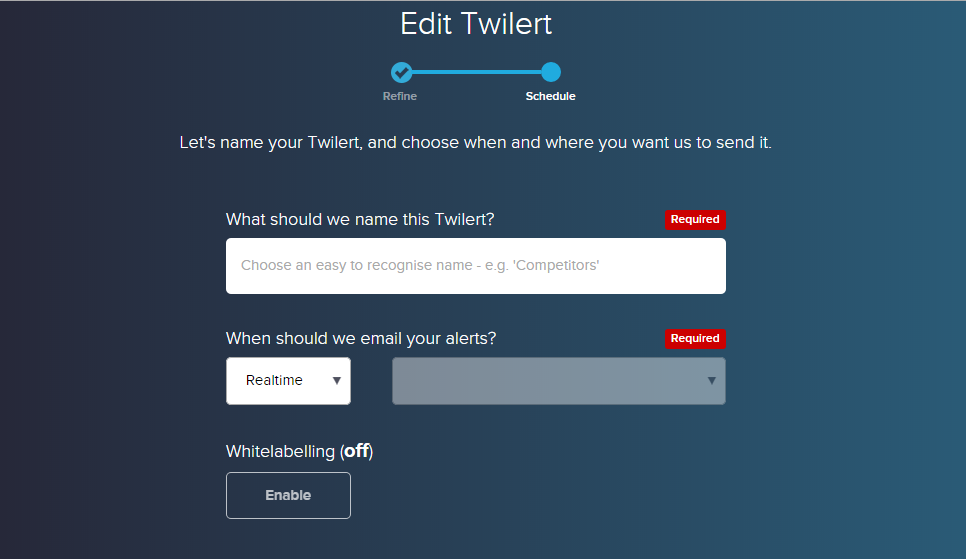Image resolution: width=966 pixels, height=559 pixels.
Task: Click the Refine step checkmark icon
Action: click(x=401, y=72)
